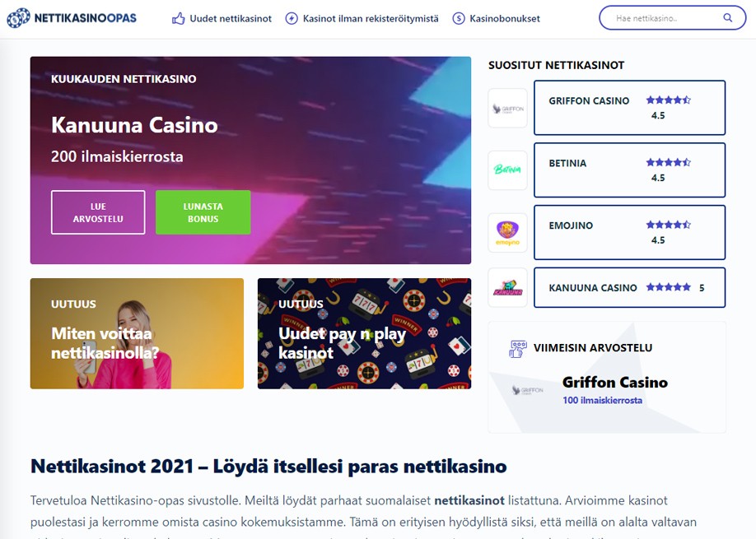Click the Lue arvostelu button
The image size is (756, 539).
[x=98, y=212]
